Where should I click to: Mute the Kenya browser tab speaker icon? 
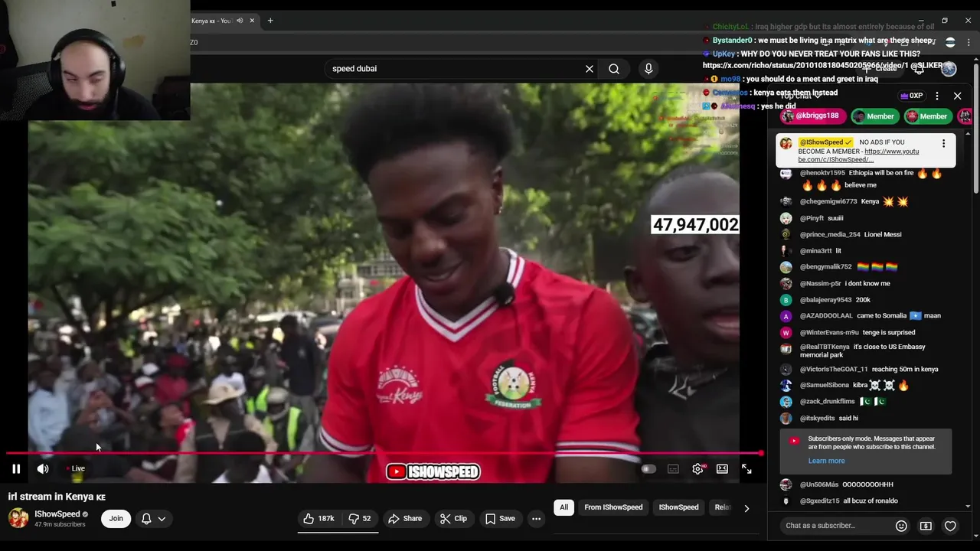point(240,21)
